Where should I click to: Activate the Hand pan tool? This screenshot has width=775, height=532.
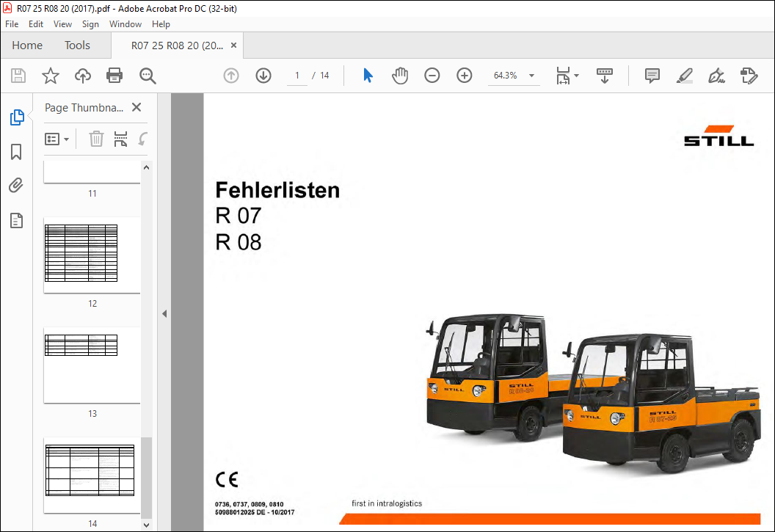[400, 76]
